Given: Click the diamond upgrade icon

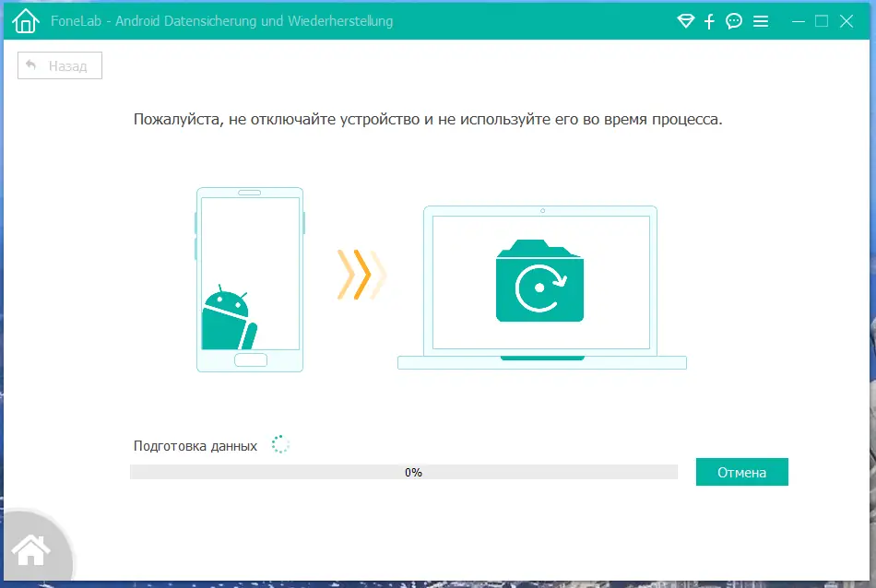Looking at the screenshot, I should tap(685, 20).
